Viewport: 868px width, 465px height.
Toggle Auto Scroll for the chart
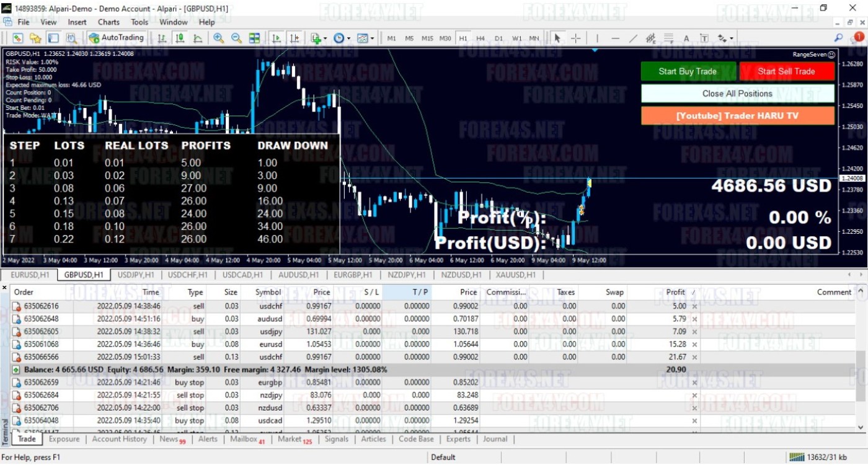[x=276, y=38]
